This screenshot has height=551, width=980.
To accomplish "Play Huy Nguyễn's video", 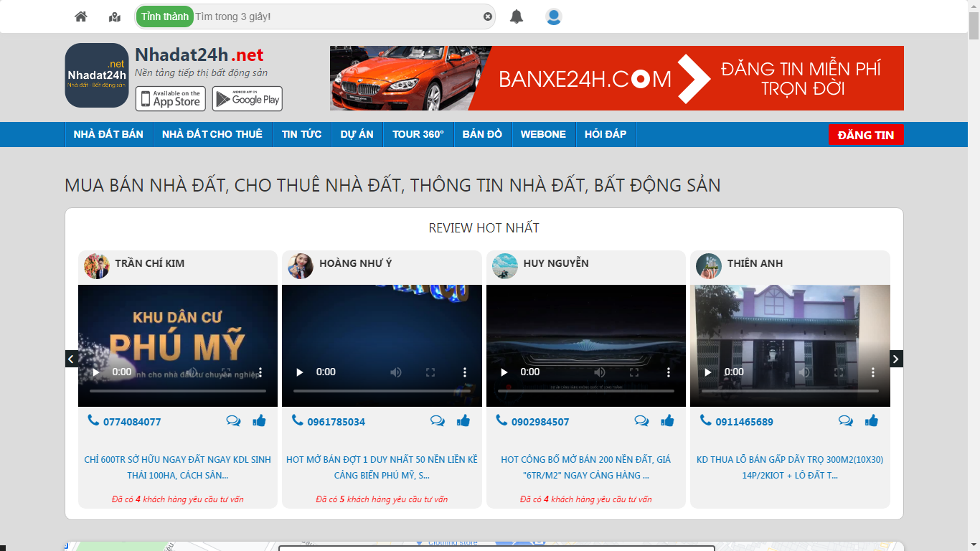I will click(x=504, y=372).
